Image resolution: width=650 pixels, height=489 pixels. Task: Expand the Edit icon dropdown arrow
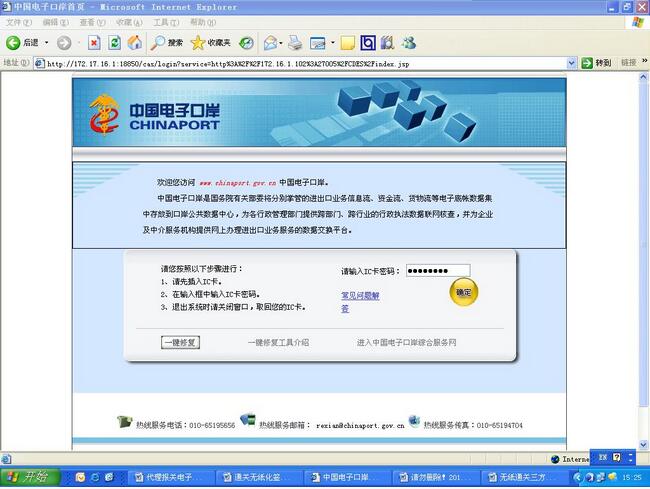[x=332, y=43]
